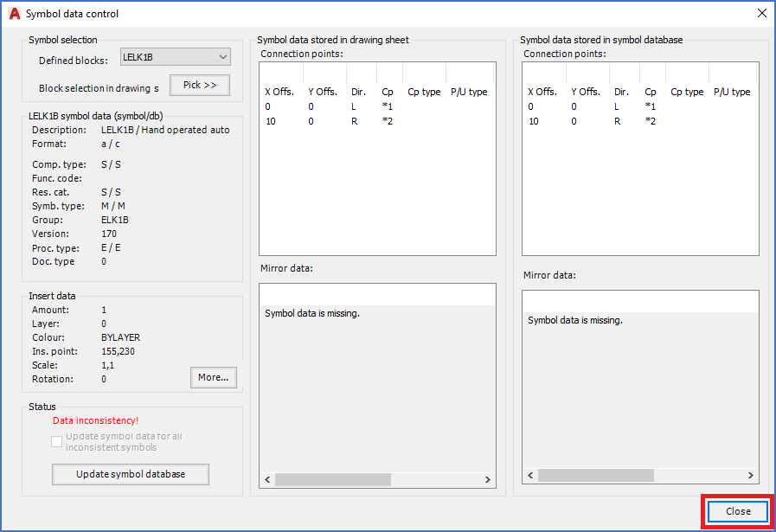Select the *2 connection point row in symbol database list
This screenshot has height=532, width=776.
[x=650, y=121]
